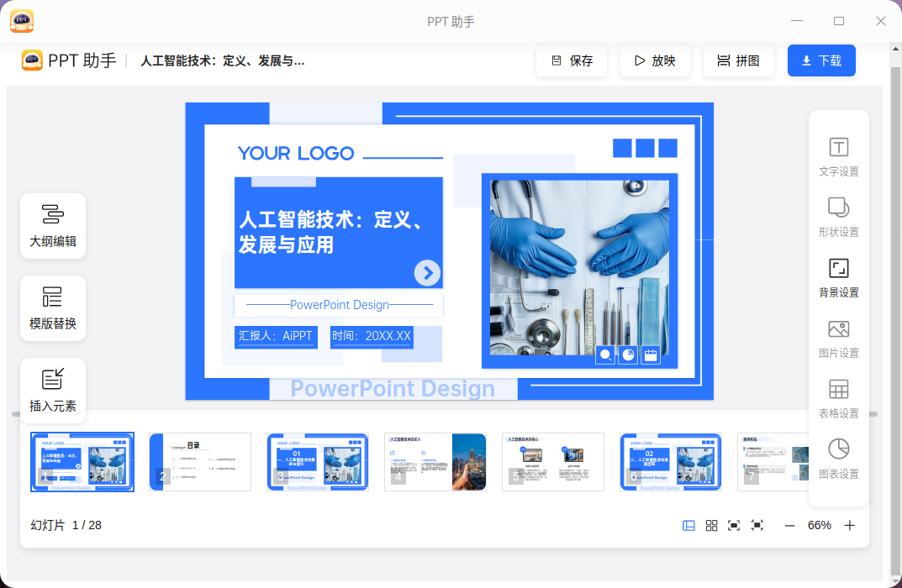Click the presentation title in header
The width and height of the screenshot is (902, 588).
click(x=223, y=61)
